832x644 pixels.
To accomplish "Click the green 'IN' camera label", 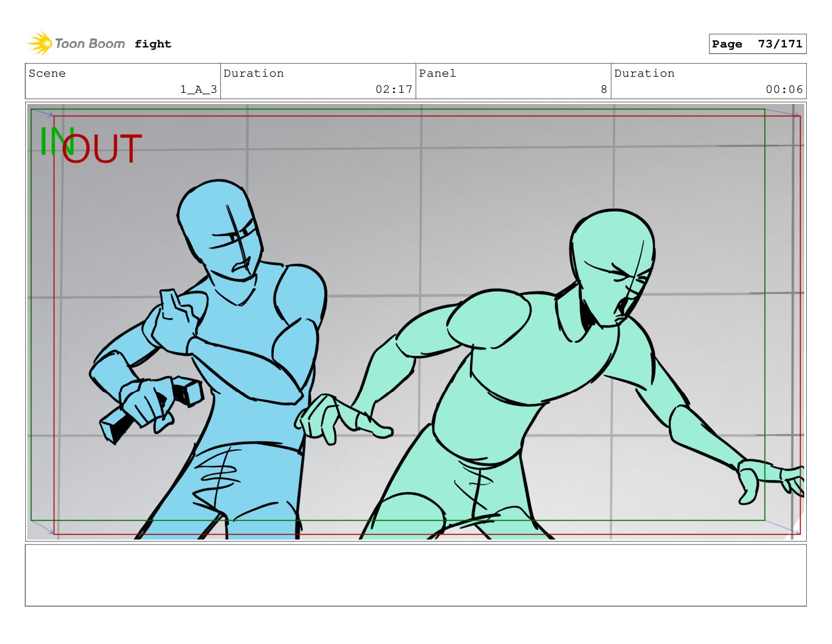I will [57, 141].
